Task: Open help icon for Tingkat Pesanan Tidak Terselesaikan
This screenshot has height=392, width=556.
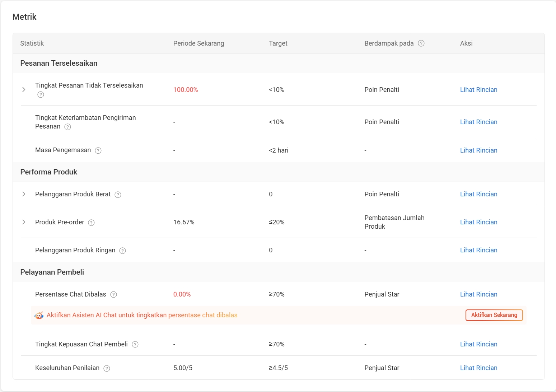Action: (41, 95)
